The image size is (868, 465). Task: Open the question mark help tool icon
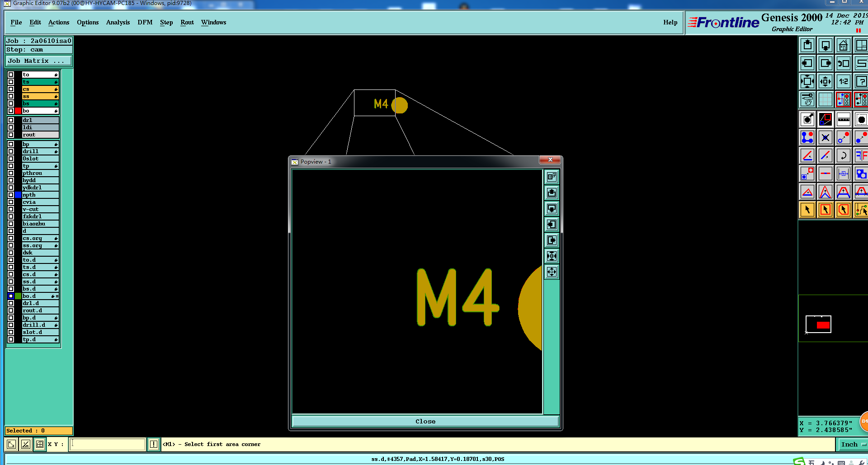click(861, 81)
